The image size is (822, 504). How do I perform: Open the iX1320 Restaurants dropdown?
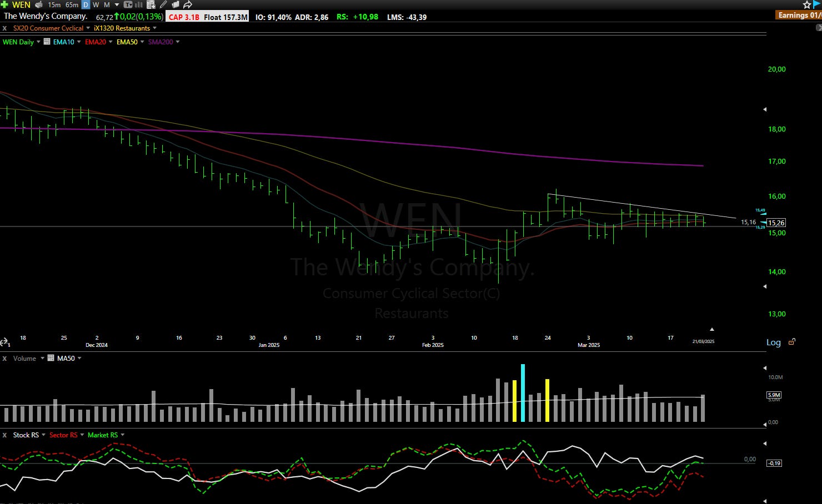154,28
